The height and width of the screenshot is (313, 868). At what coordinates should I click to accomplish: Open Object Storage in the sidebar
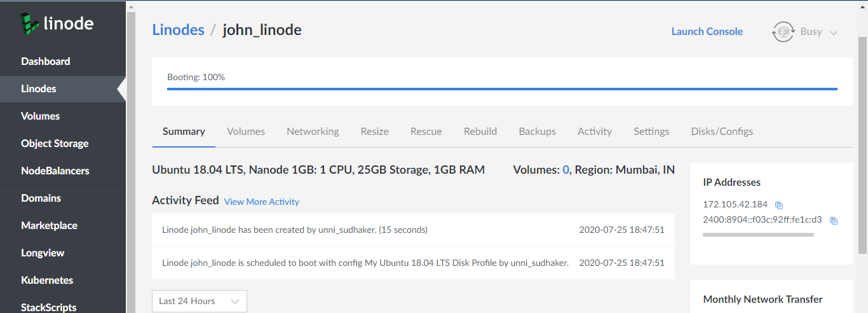pyautogui.click(x=55, y=144)
